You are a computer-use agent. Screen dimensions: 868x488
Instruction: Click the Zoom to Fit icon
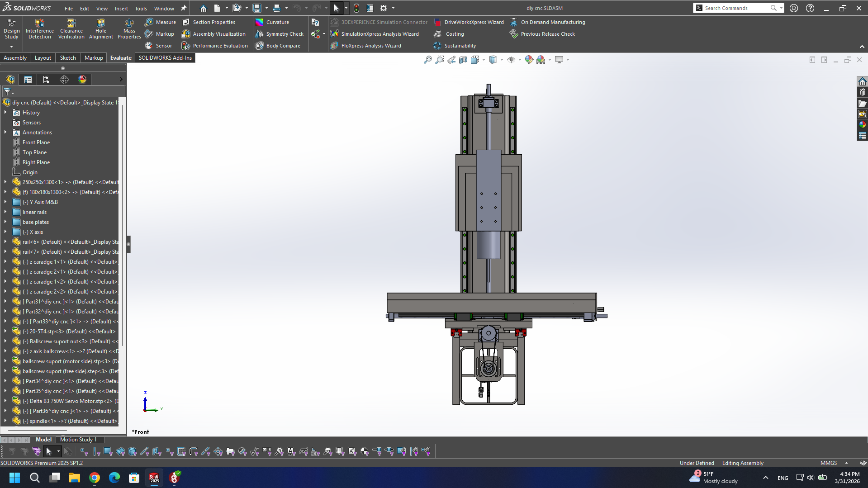click(427, 60)
